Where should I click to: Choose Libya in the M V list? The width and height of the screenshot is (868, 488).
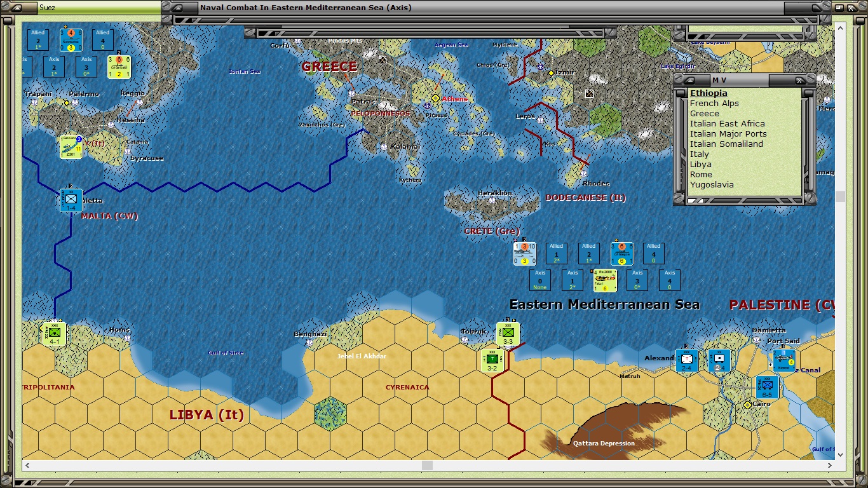coord(701,165)
